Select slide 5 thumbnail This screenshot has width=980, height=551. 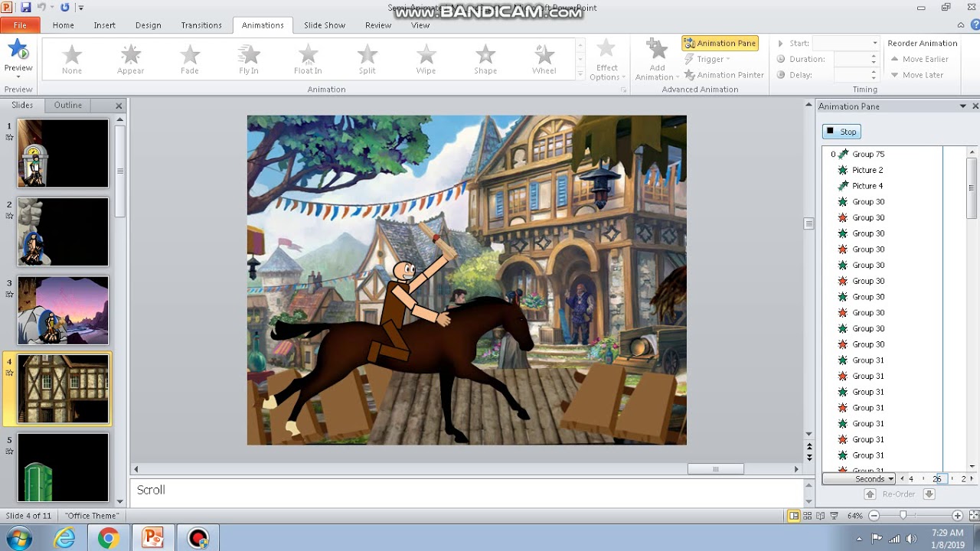64,467
